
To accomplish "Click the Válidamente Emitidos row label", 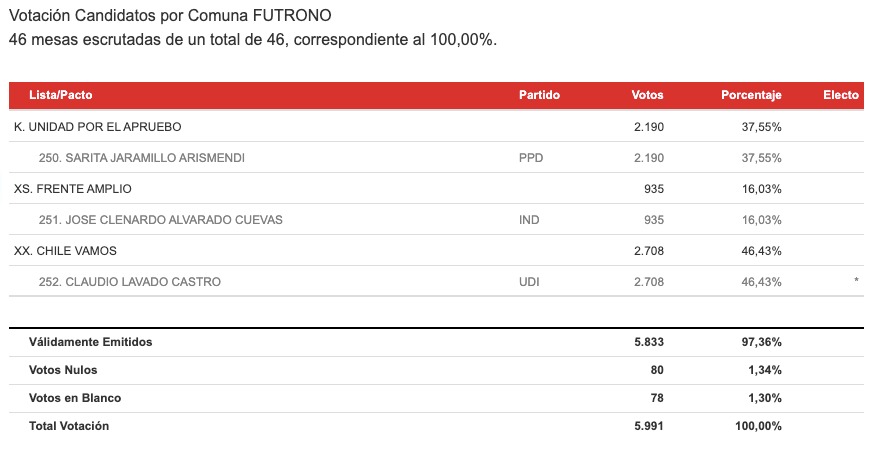I will (x=90, y=342).
